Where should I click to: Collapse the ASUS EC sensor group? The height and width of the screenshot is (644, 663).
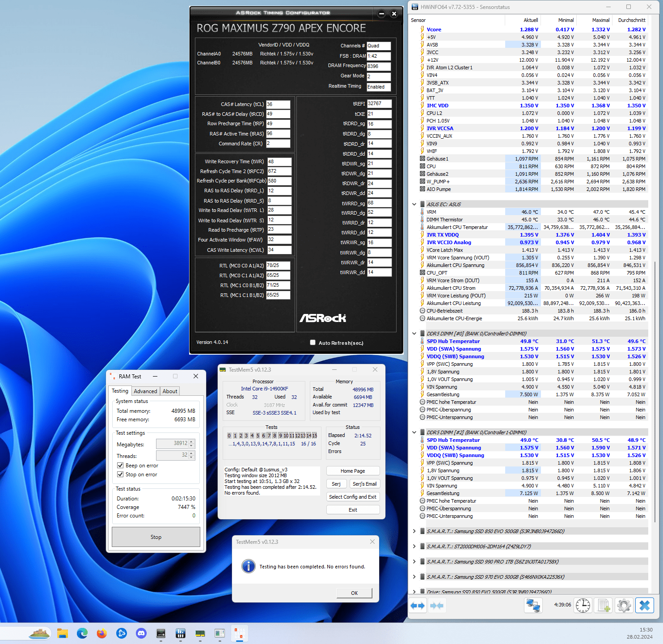tap(414, 204)
